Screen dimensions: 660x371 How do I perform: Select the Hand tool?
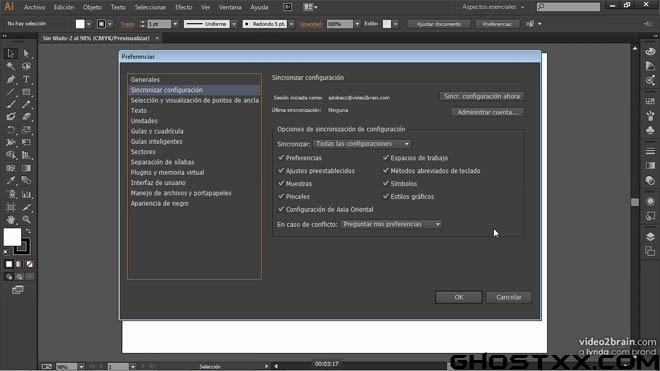[11, 219]
